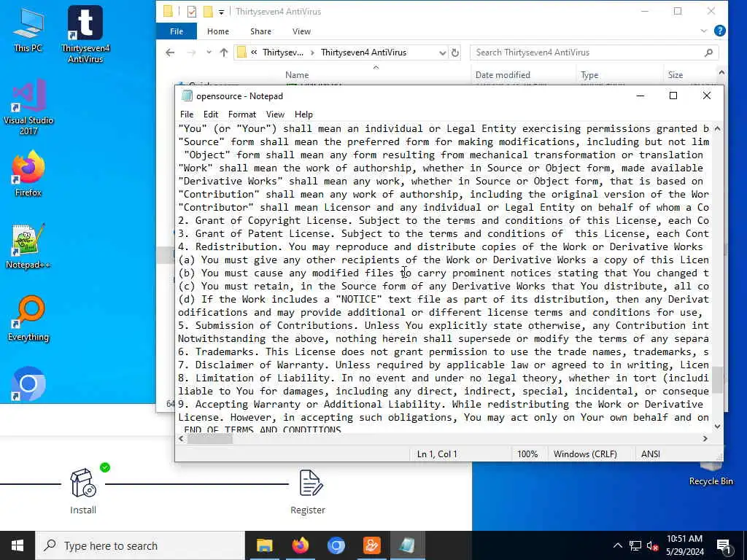Open Chromium from taskbar
Viewport: 747px width, 560px height.
[x=336, y=545]
